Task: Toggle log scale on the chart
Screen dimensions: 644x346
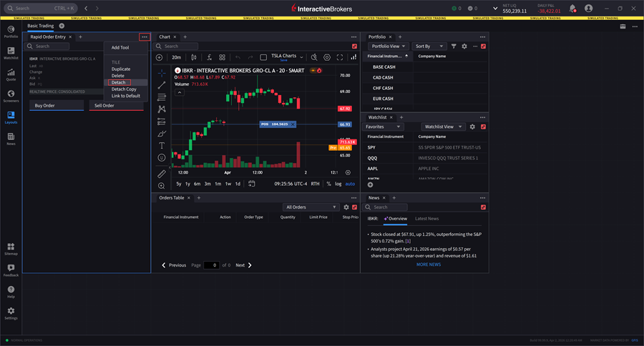Action: [338, 184]
